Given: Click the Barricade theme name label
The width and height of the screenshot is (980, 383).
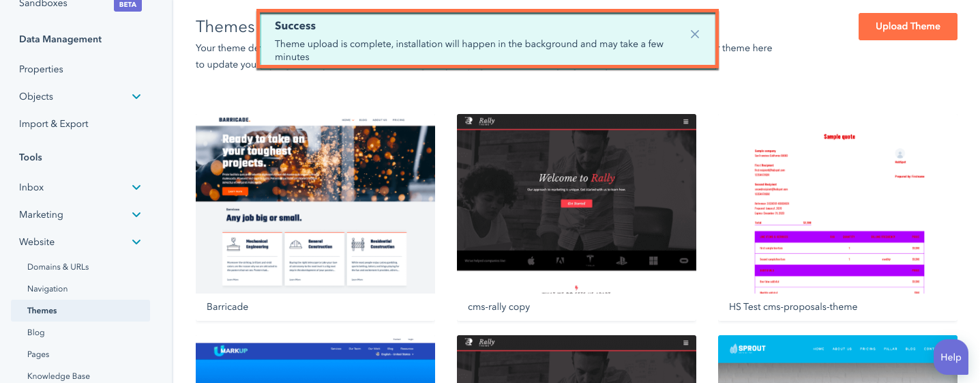Looking at the screenshot, I should click(x=227, y=307).
